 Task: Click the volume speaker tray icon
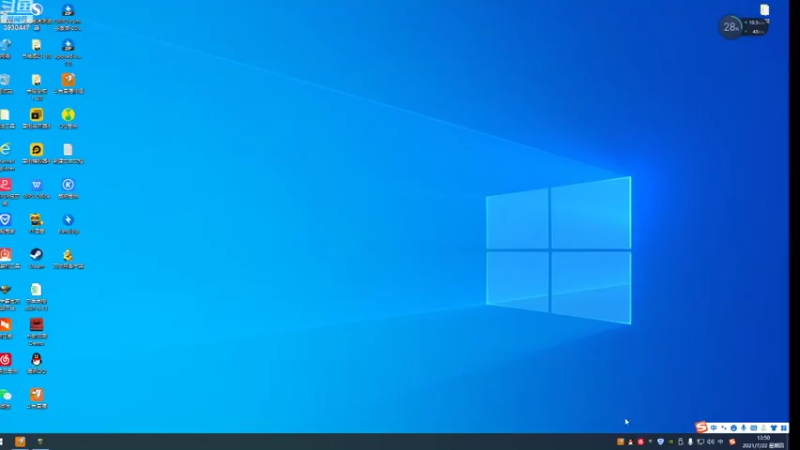coord(710,442)
